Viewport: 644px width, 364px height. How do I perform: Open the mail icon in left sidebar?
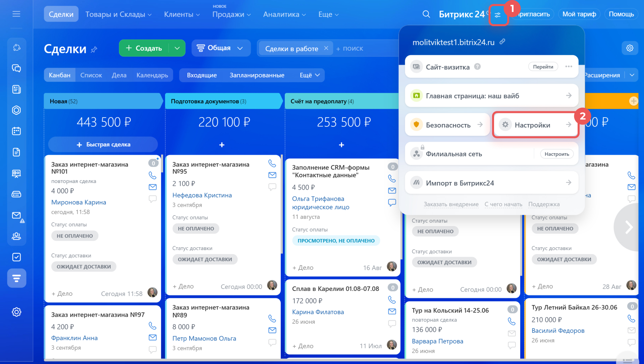16,215
